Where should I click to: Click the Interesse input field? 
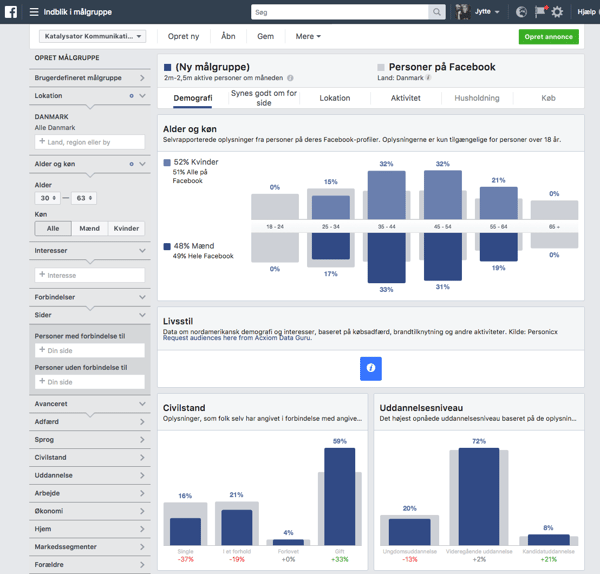(x=90, y=274)
